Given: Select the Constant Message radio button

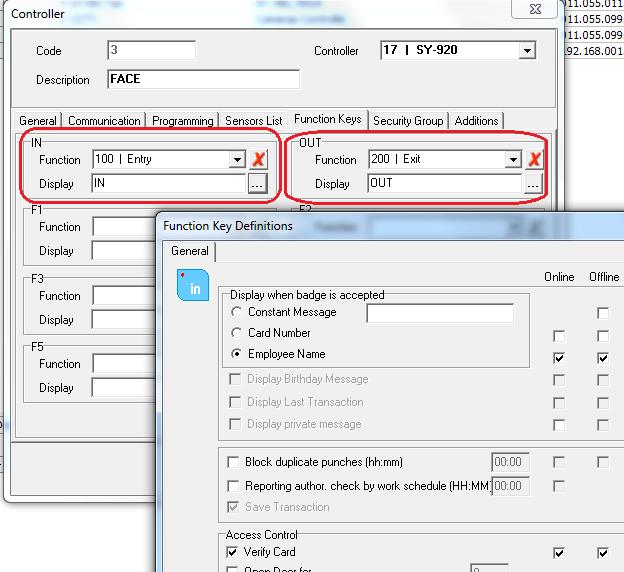Looking at the screenshot, I should [x=236, y=313].
